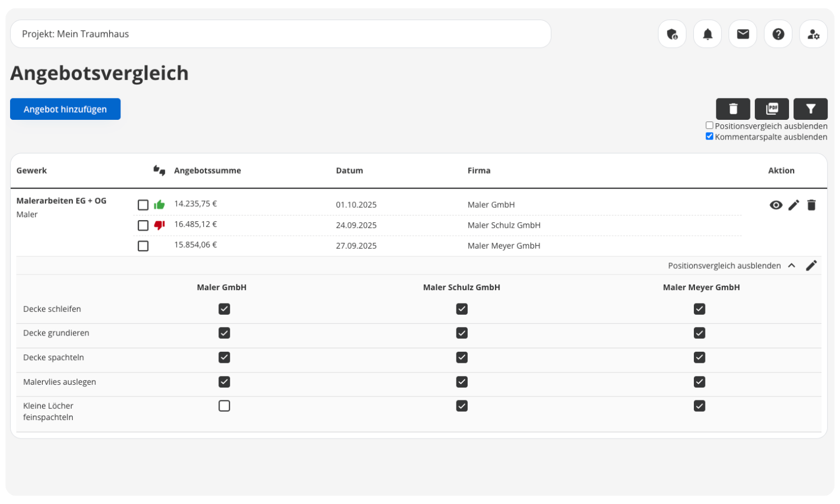Screen dimensions: 840x504
Task: Enable the top Positionsvergleich ausblenden checkbox
Action: [x=710, y=125]
